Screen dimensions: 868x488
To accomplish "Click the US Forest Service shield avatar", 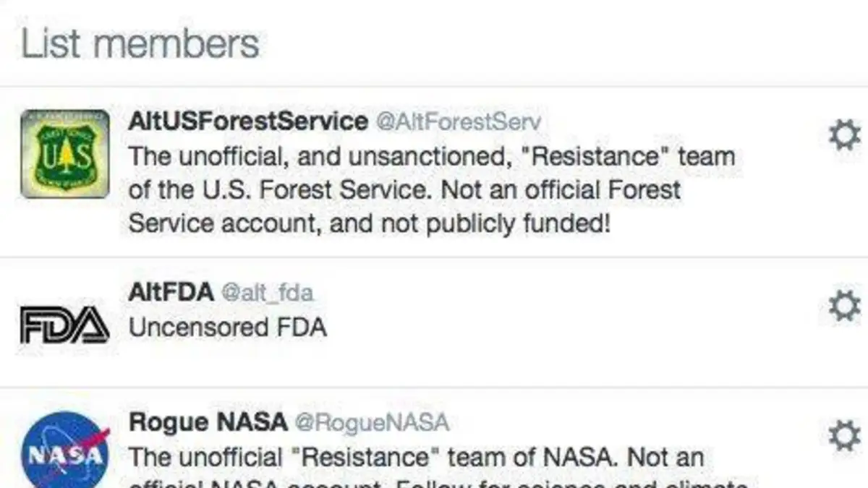I will click(65, 154).
